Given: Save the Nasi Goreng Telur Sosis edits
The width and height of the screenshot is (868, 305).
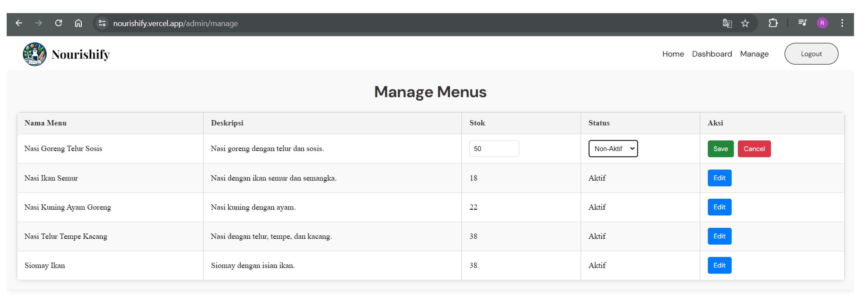Looking at the screenshot, I should coord(720,149).
